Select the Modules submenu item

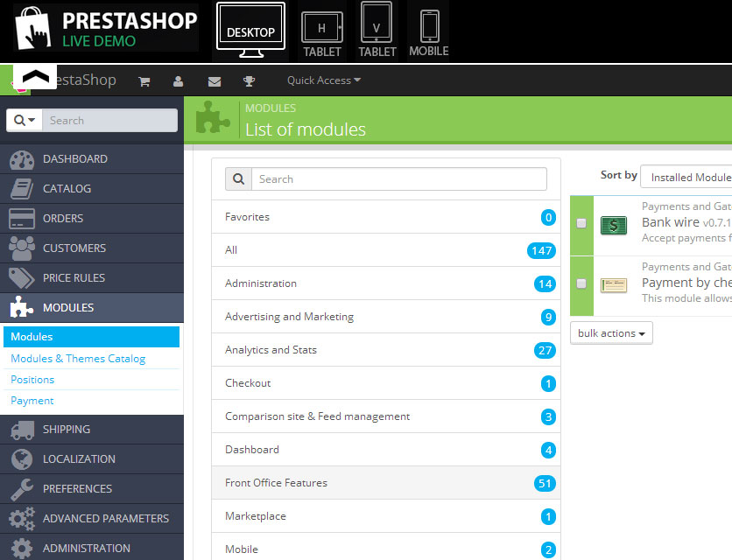(x=91, y=337)
